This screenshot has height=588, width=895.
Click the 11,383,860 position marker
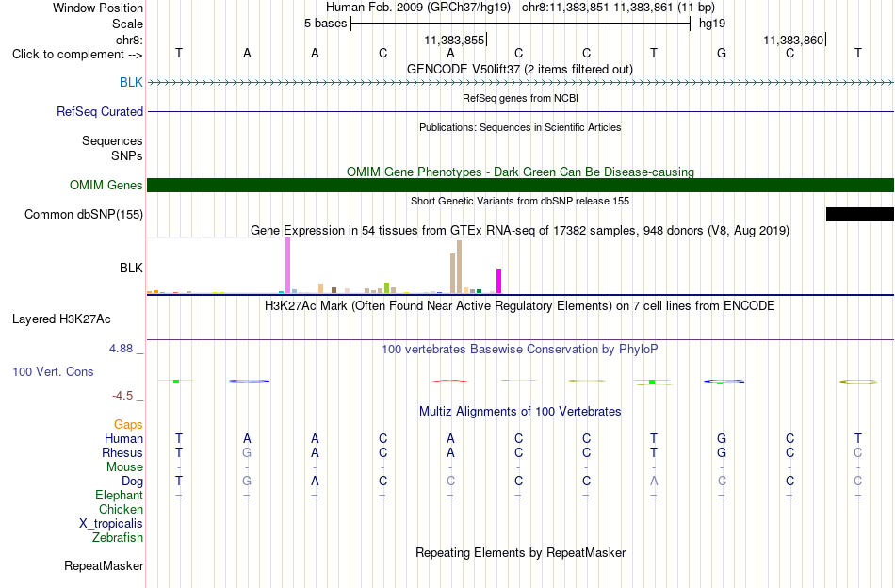pyautogui.click(x=793, y=40)
